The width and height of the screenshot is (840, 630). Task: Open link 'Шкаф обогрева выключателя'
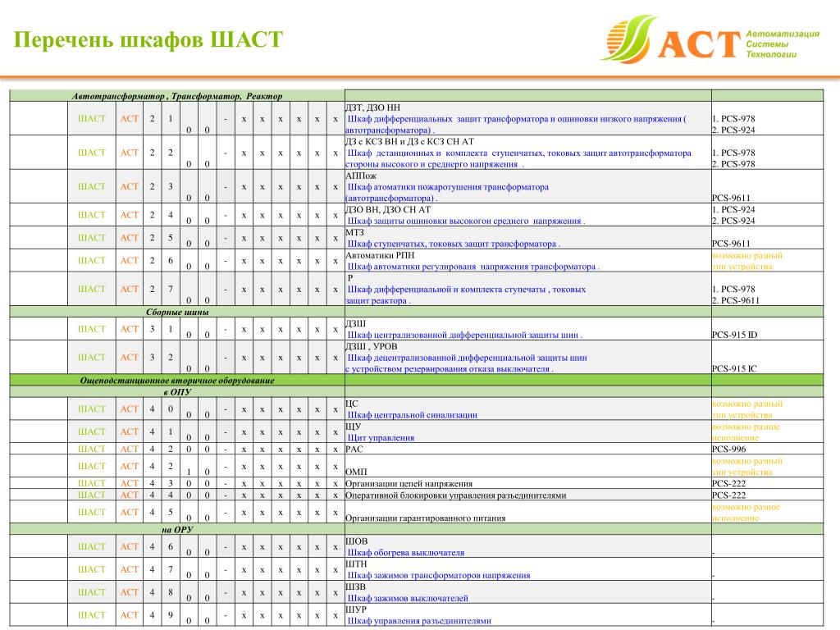(x=405, y=553)
